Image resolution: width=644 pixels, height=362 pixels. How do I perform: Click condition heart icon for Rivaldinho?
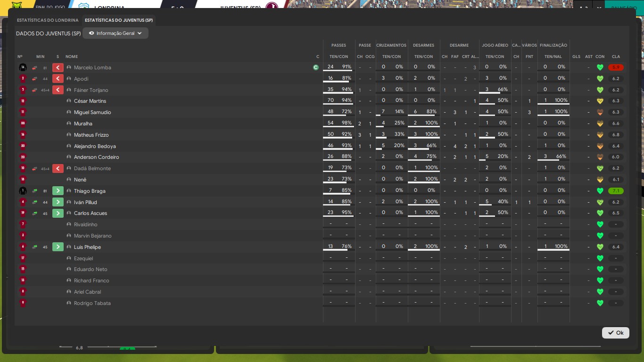[600, 224]
